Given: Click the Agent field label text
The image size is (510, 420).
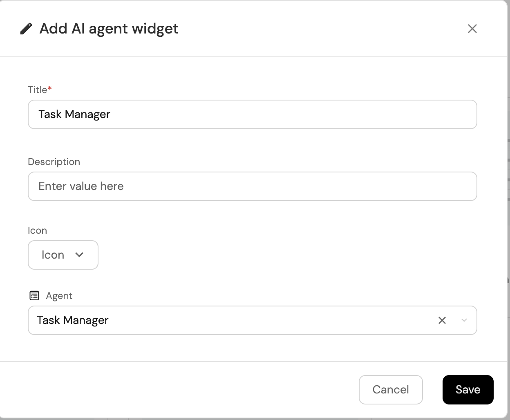Looking at the screenshot, I should tap(59, 296).
